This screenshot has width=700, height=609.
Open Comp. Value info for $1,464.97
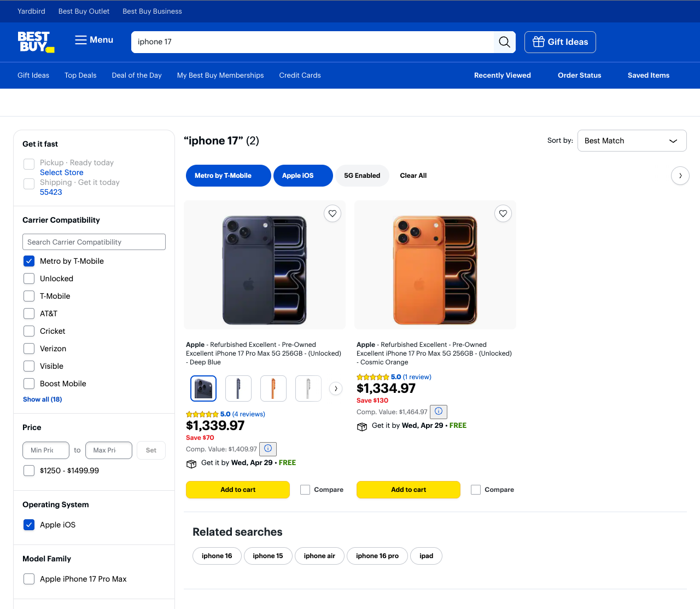point(439,411)
